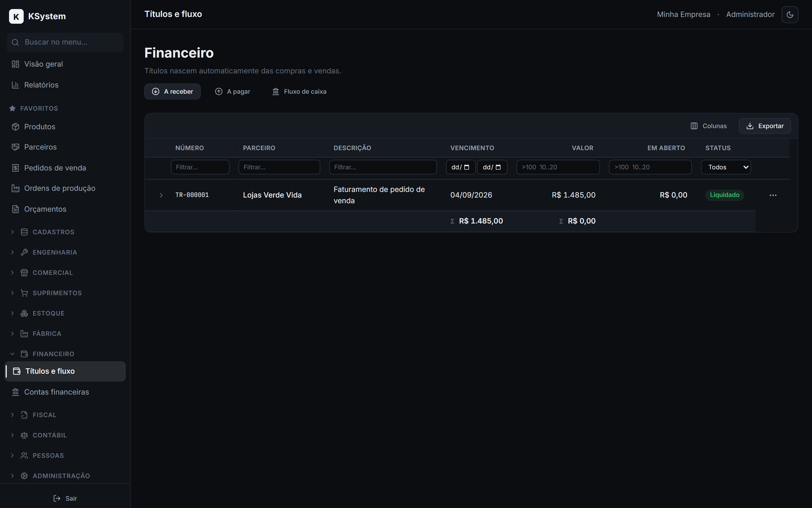Click the Exportar button
812x508 pixels.
point(765,126)
